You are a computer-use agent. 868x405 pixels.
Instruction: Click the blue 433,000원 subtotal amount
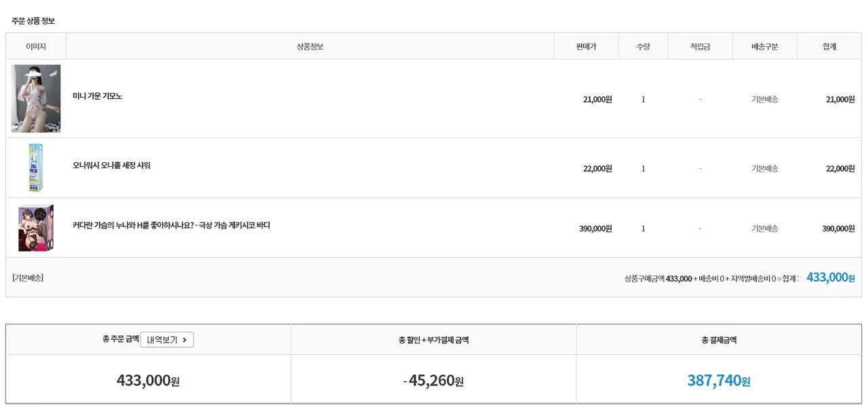830,277
